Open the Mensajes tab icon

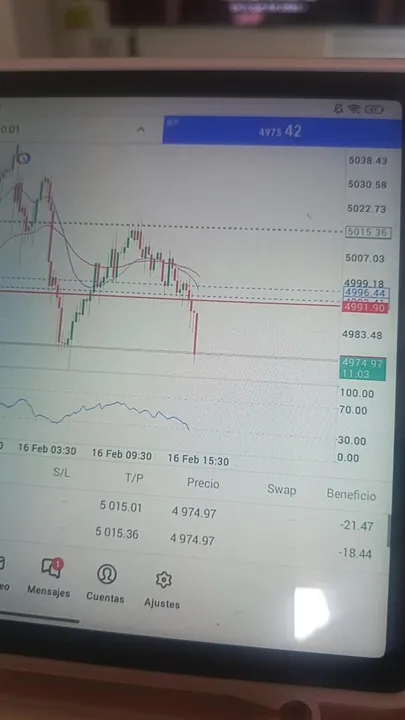[x=52, y=568]
